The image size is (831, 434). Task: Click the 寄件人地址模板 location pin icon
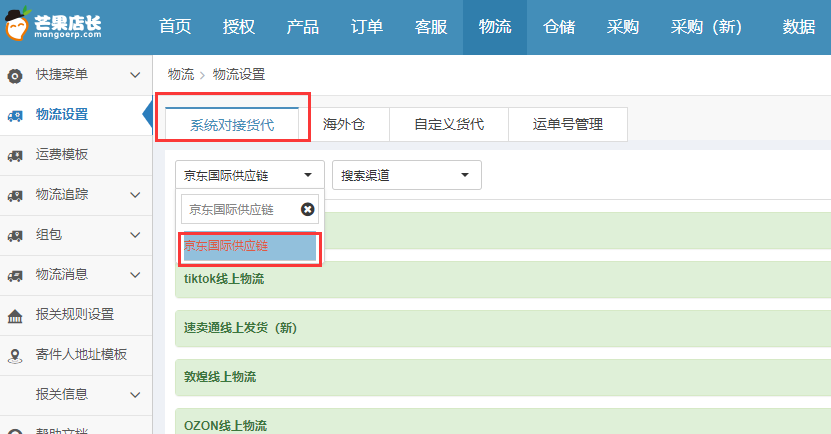(x=15, y=356)
